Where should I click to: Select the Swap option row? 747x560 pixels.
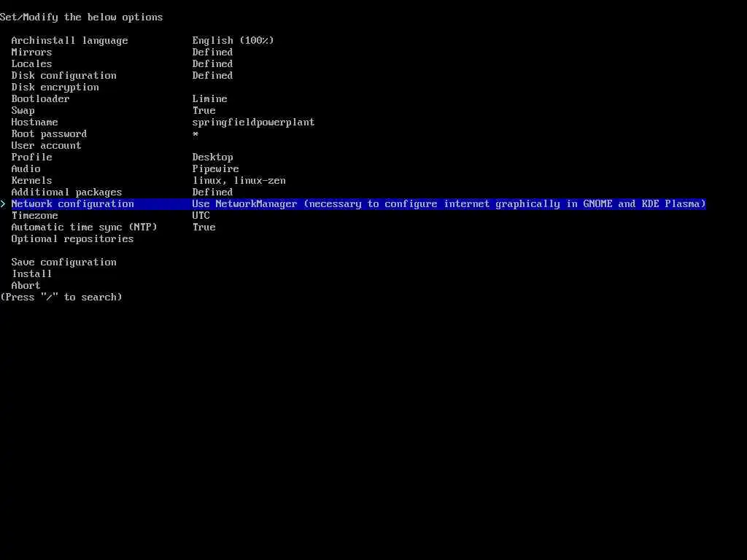23,111
